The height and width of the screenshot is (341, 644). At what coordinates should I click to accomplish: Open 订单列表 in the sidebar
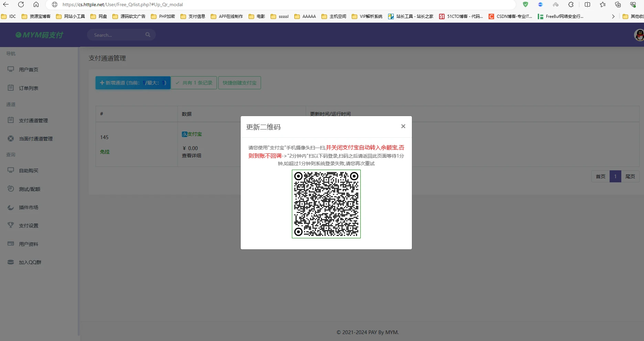click(x=29, y=88)
